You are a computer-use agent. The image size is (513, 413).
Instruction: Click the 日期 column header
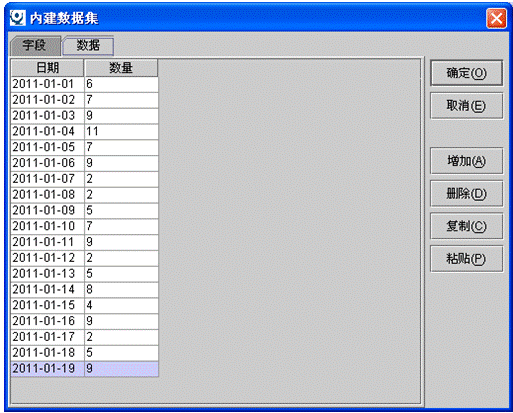point(47,68)
